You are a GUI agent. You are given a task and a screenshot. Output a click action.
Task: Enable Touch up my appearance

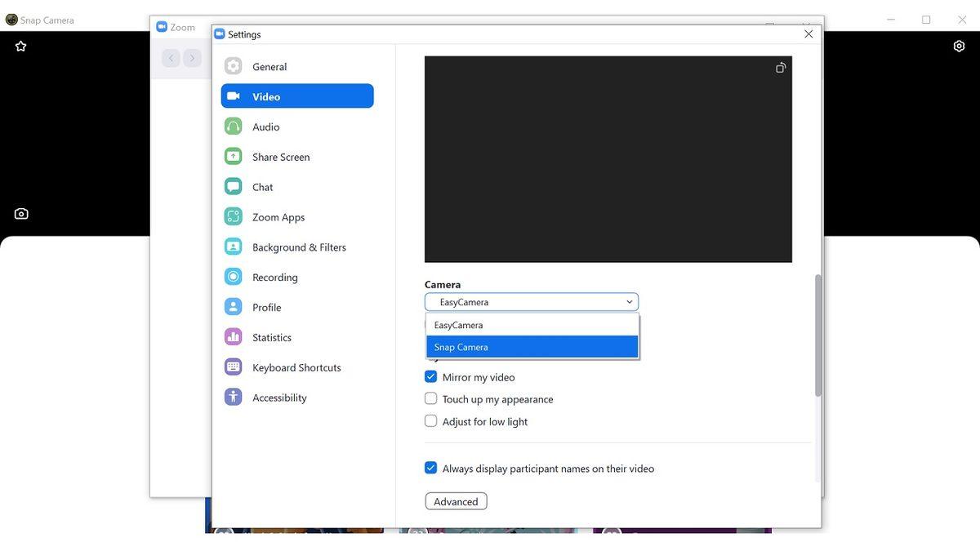click(431, 399)
